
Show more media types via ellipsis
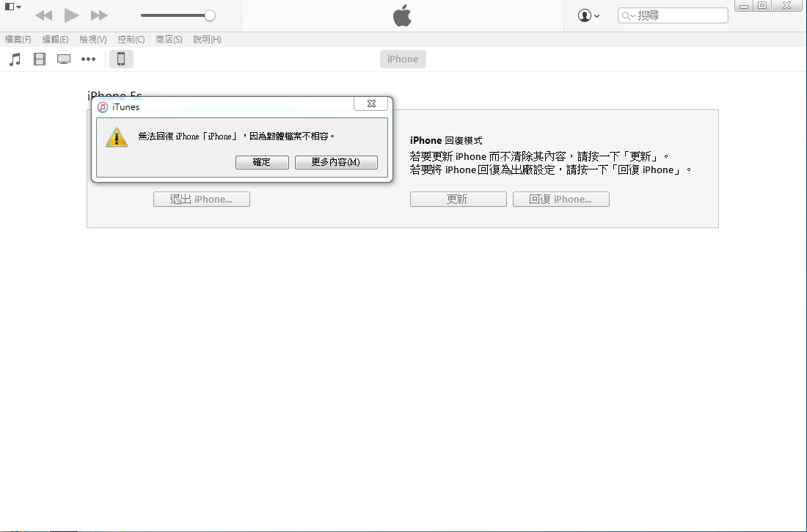point(89,59)
